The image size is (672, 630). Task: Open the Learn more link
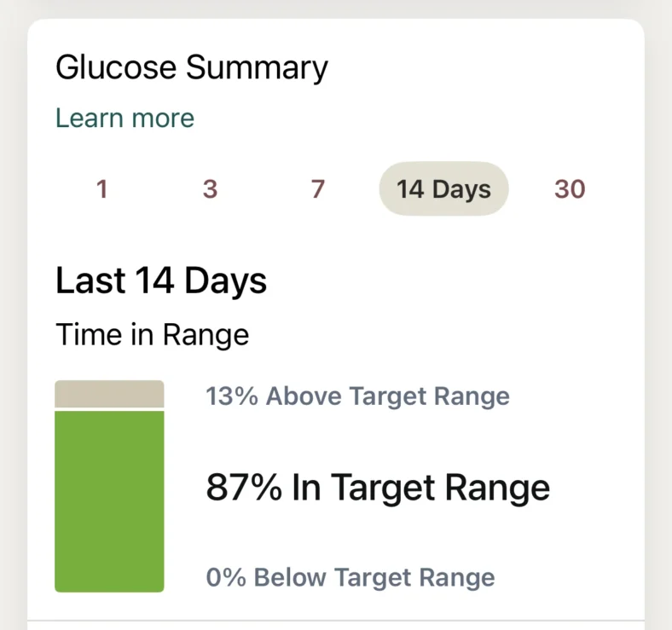click(125, 118)
